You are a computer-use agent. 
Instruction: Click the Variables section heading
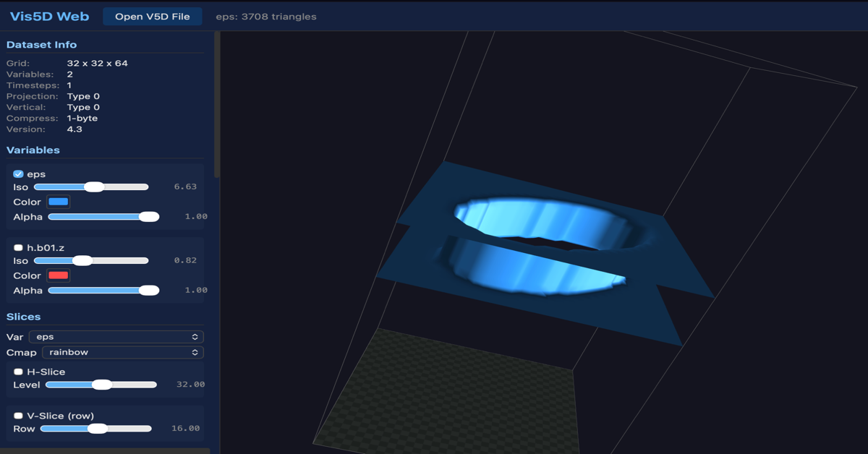pyautogui.click(x=33, y=150)
